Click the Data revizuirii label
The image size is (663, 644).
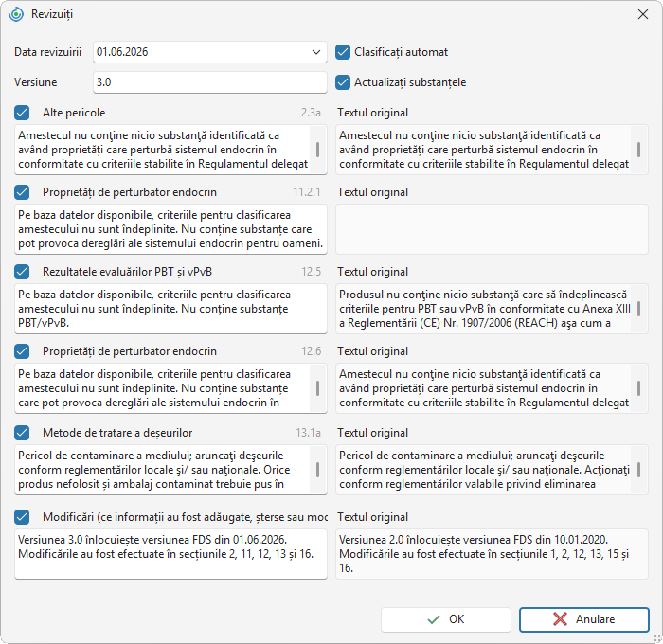[47, 52]
